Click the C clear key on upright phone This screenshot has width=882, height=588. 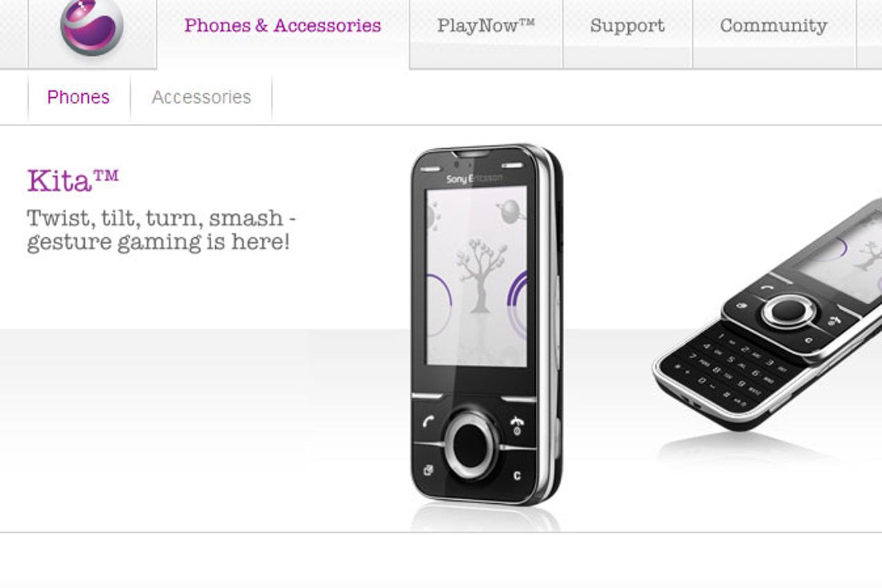tap(517, 476)
